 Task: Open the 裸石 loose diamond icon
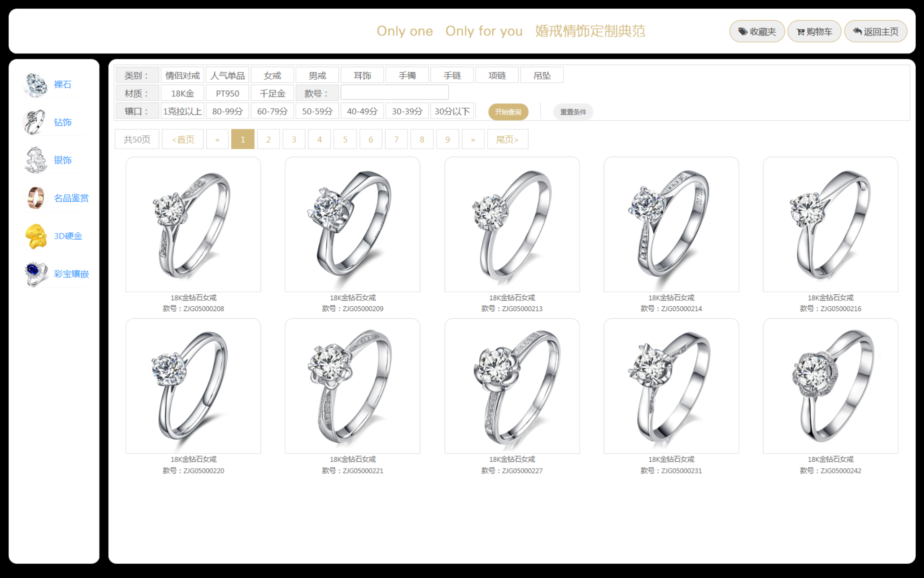click(35, 85)
